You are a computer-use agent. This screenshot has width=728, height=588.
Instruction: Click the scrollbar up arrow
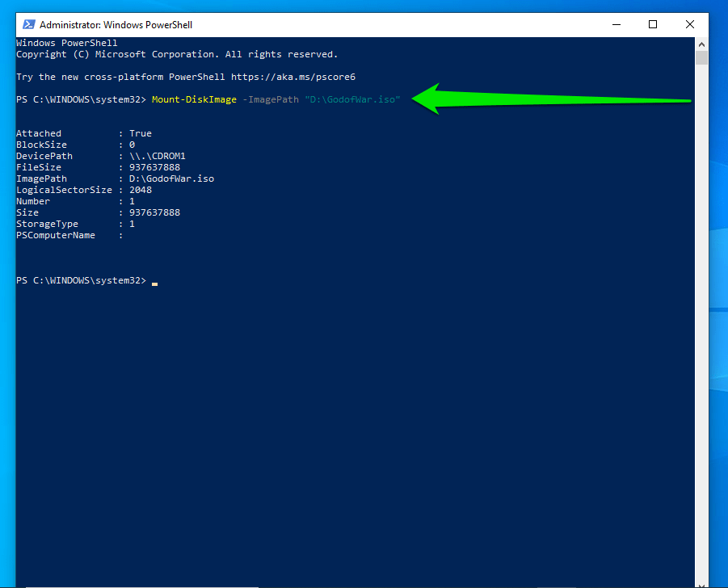[x=701, y=44]
